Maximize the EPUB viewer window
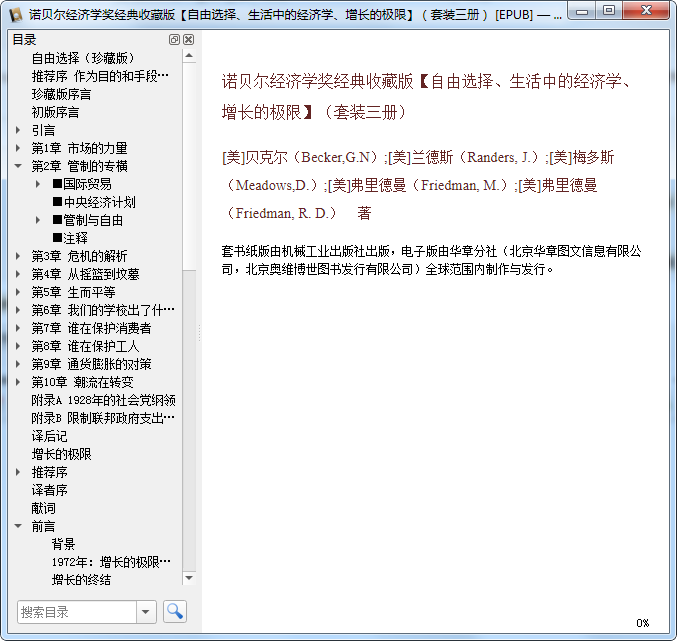Screen dimensions: 677x641 pos(609,11)
